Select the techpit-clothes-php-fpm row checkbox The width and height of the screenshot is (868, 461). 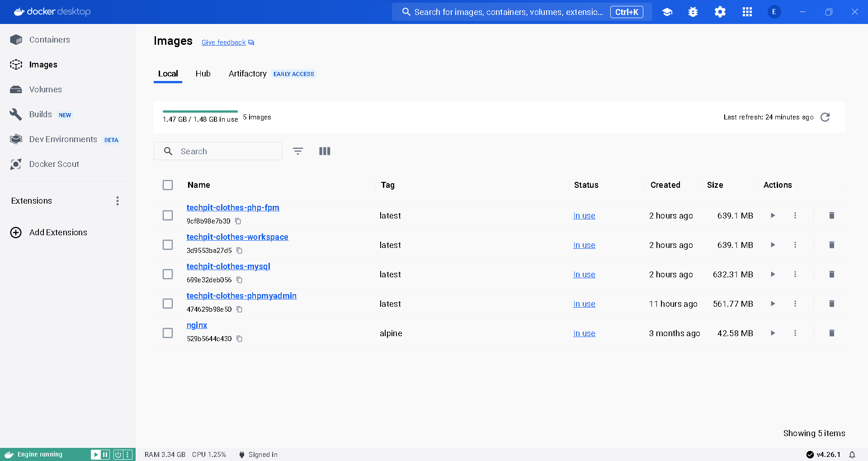point(168,215)
